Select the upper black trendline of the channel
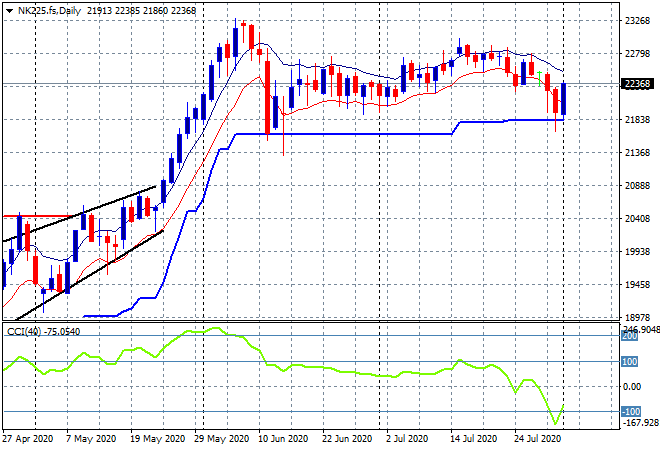 (79, 214)
